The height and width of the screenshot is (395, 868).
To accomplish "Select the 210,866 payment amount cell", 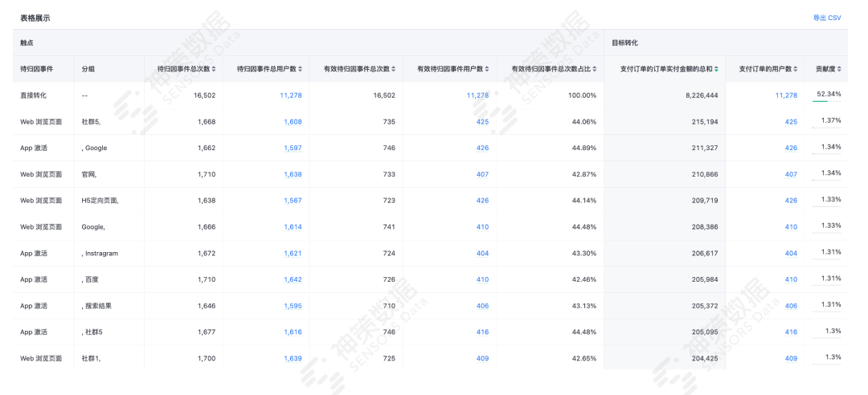I will point(665,174).
